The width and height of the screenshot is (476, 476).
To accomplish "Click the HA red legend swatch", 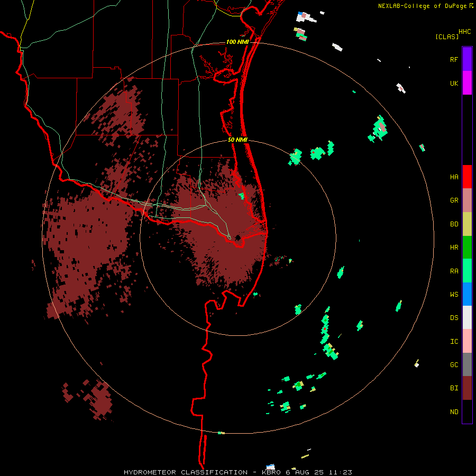I will tap(467, 177).
